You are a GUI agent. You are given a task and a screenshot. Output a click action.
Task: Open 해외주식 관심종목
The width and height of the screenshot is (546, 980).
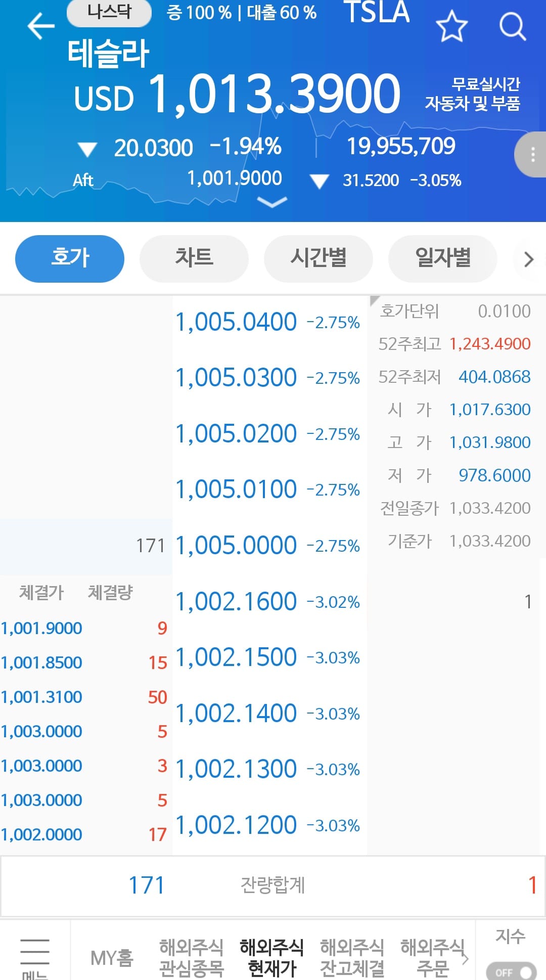click(192, 958)
